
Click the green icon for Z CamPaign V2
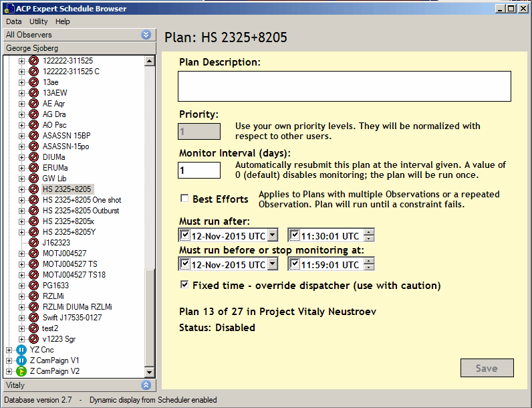[21, 371]
